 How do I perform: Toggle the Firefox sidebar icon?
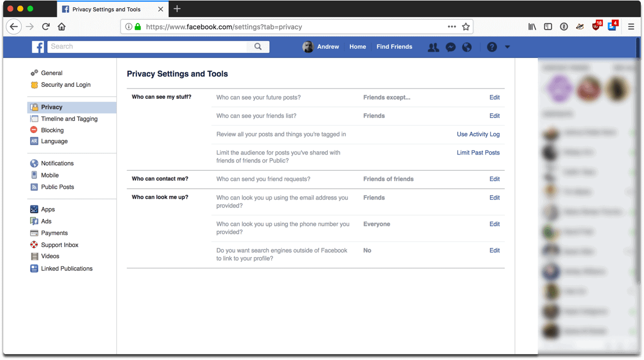tap(548, 27)
